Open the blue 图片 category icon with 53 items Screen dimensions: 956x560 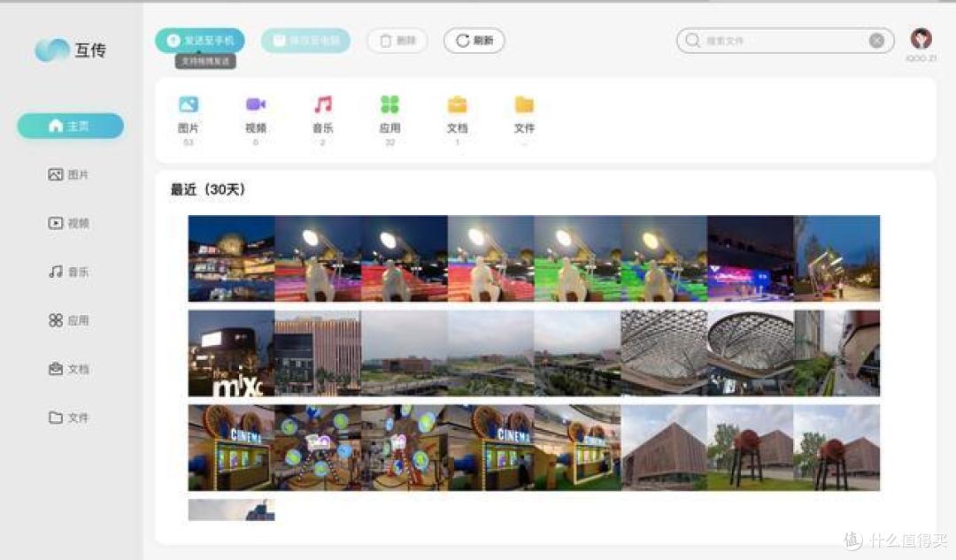[x=189, y=104]
